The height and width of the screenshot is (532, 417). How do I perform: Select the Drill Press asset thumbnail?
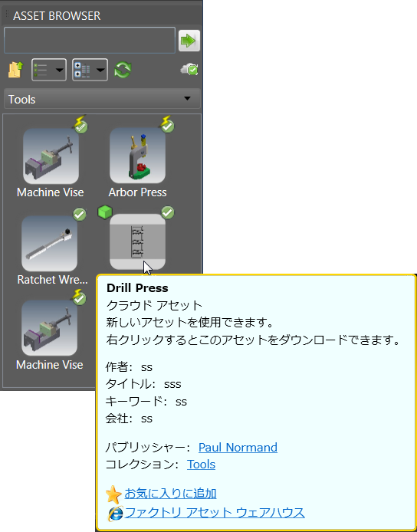point(137,242)
